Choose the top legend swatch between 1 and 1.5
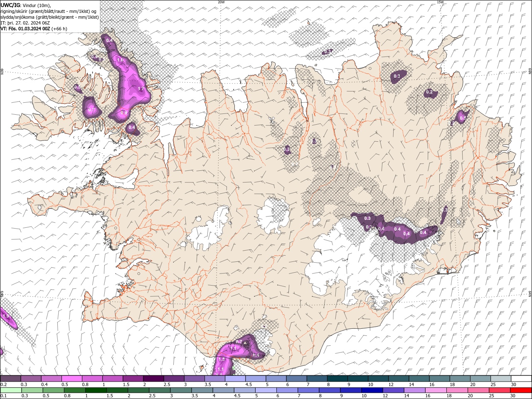 pos(112,379)
